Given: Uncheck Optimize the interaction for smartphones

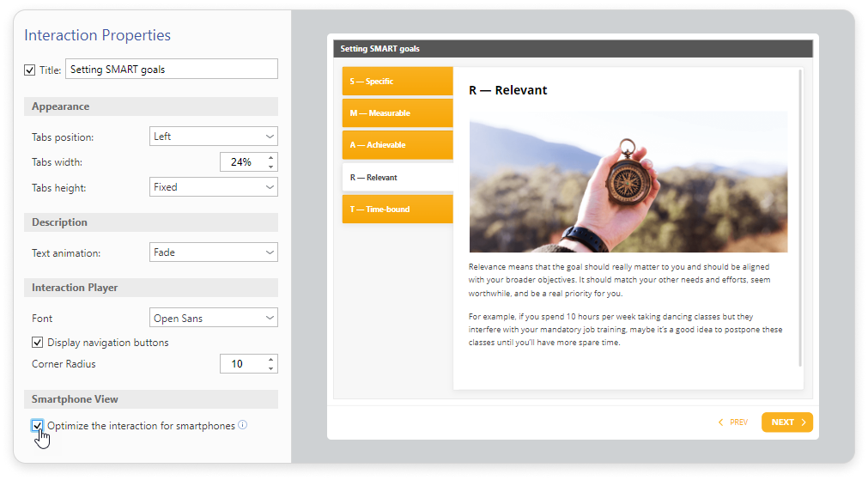Looking at the screenshot, I should [x=38, y=425].
